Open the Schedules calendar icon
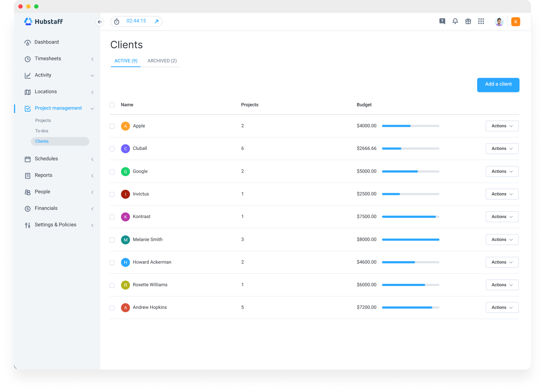The height and width of the screenshot is (392, 545). click(28, 159)
